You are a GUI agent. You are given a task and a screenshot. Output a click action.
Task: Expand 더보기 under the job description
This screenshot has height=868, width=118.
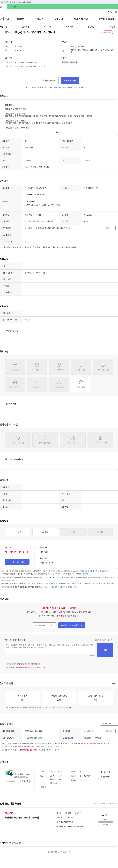(x=59, y=132)
